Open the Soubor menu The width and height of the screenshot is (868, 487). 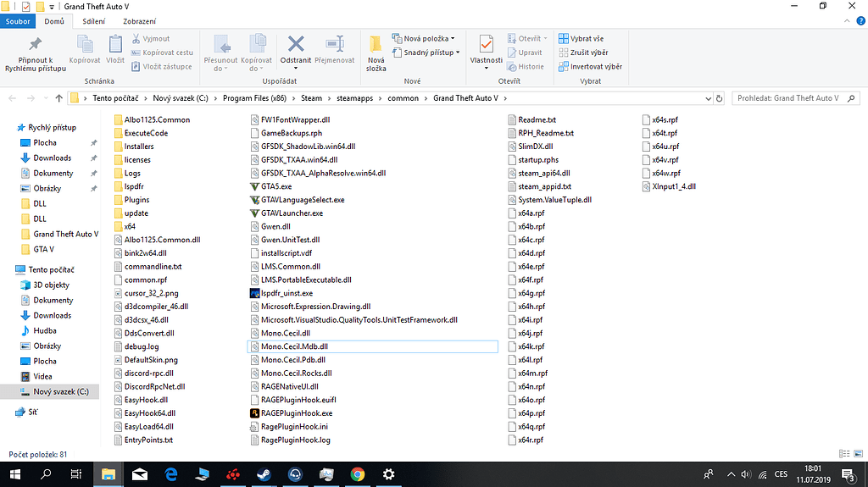(19, 21)
